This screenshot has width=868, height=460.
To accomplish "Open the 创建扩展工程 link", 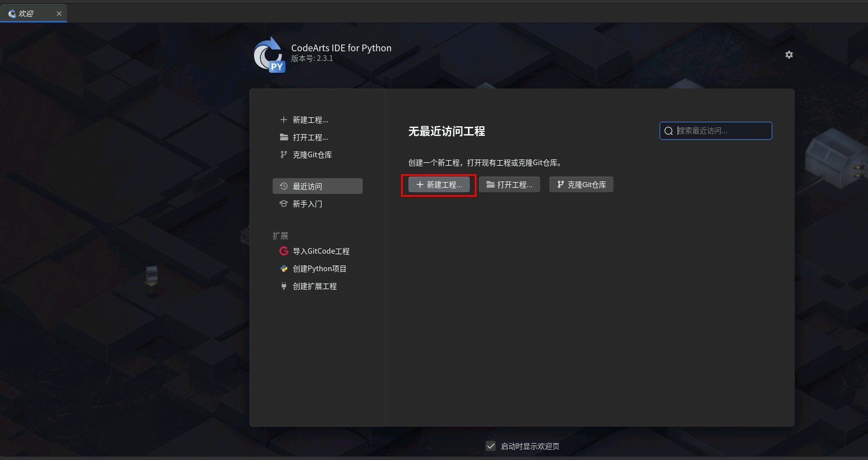I will coord(315,286).
